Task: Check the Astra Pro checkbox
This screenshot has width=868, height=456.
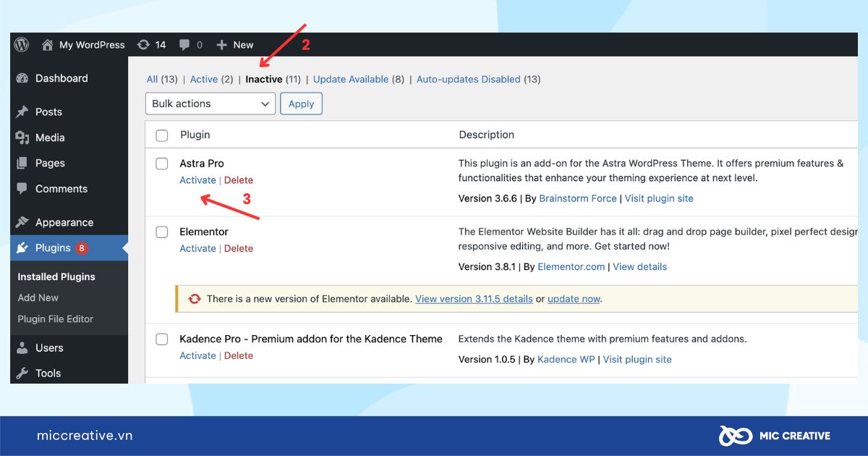Action: coord(162,164)
